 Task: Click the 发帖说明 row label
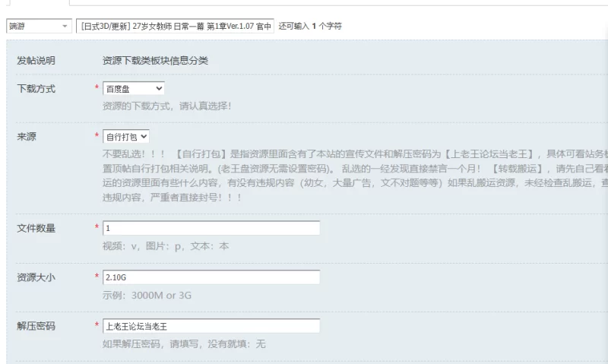tap(36, 61)
